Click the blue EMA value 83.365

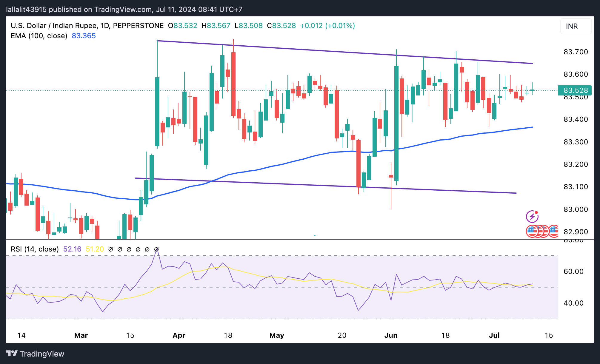tap(84, 36)
